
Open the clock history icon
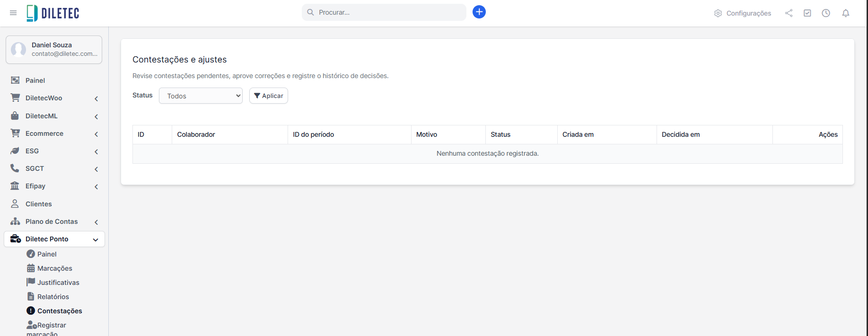(x=826, y=13)
